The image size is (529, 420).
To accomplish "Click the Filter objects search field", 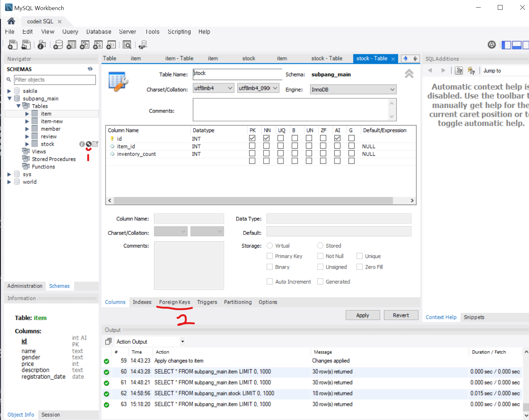I will point(55,80).
